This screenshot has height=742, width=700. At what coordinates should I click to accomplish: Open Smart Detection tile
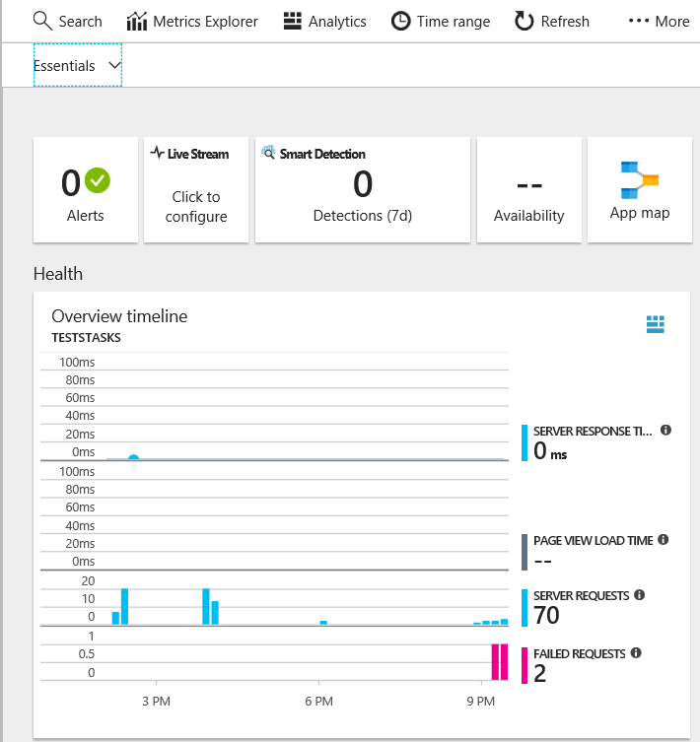click(x=362, y=190)
